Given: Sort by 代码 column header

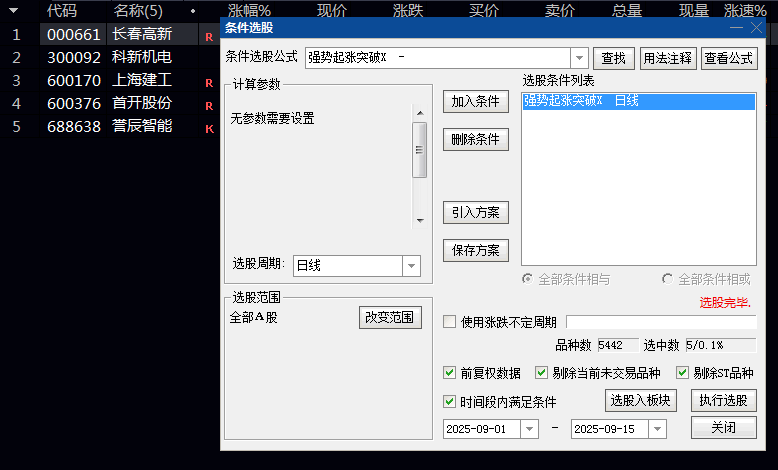Looking at the screenshot, I should click(x=62, y=10).
